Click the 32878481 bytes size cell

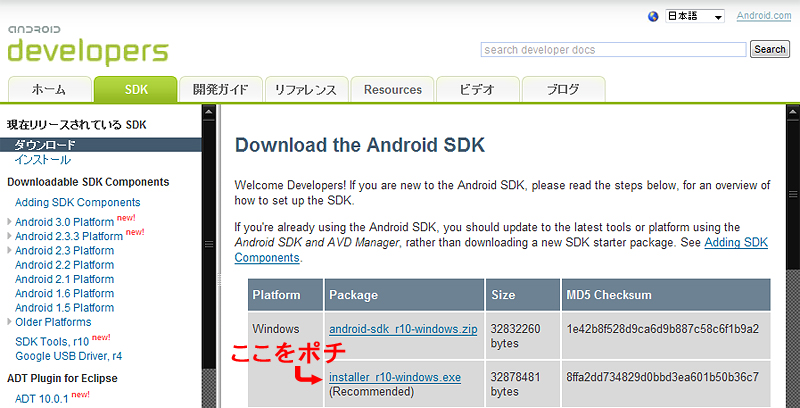[522, 384]
